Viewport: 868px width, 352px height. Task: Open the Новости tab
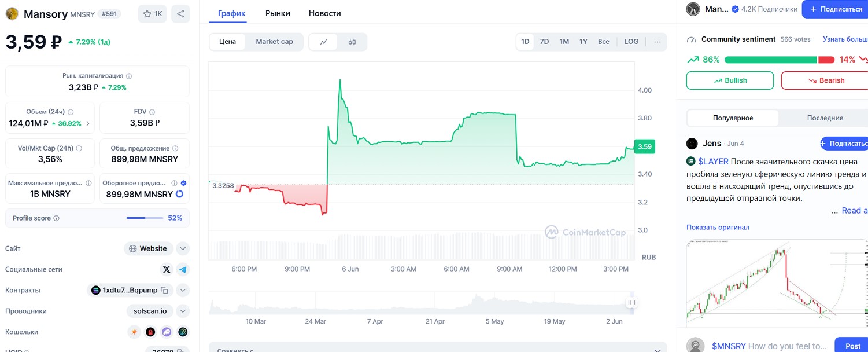324,13
